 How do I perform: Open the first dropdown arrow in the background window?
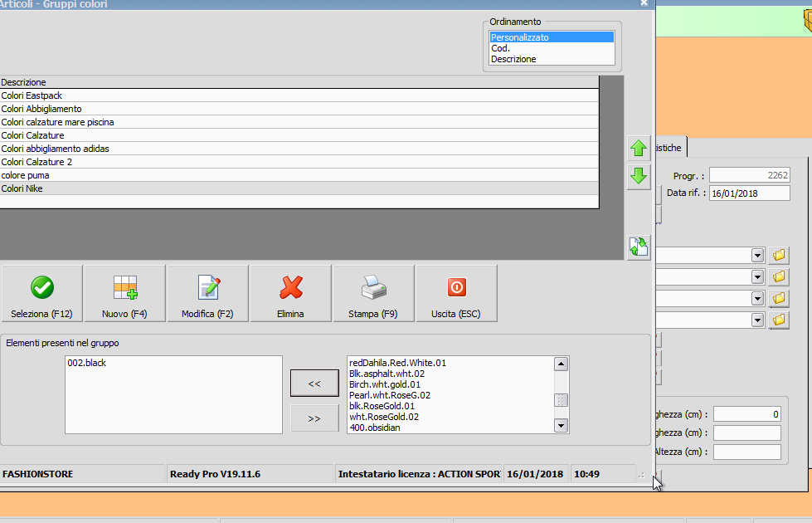757,255
